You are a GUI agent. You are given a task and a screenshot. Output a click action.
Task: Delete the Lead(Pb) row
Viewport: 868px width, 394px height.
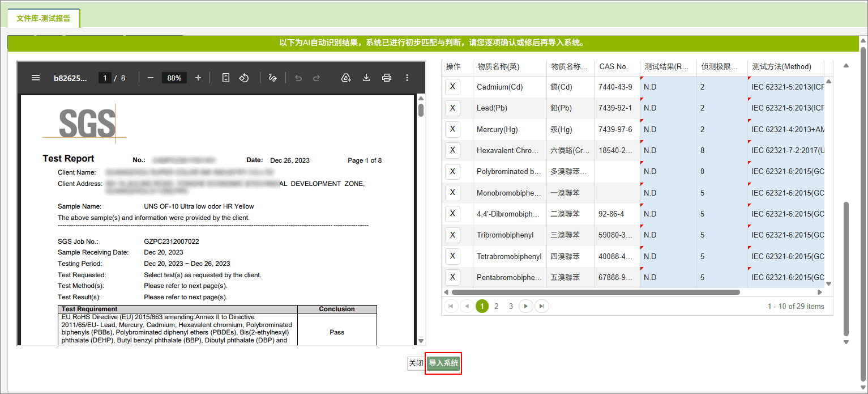(x=452, y=108)
